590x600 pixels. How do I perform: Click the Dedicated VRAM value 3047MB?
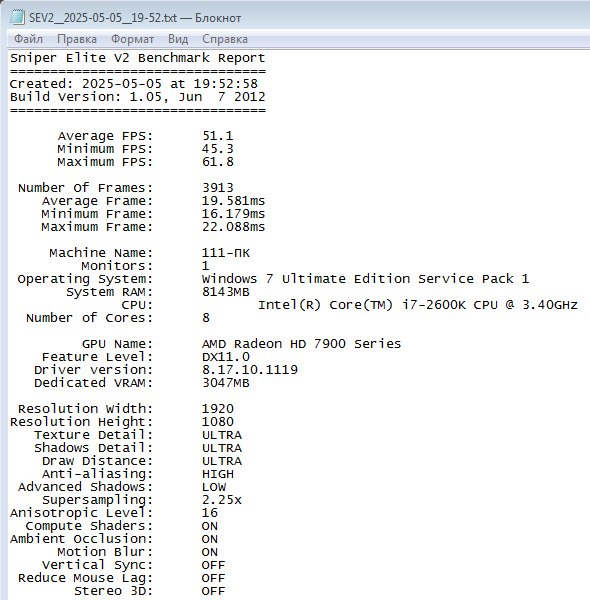tap(226, 383)
